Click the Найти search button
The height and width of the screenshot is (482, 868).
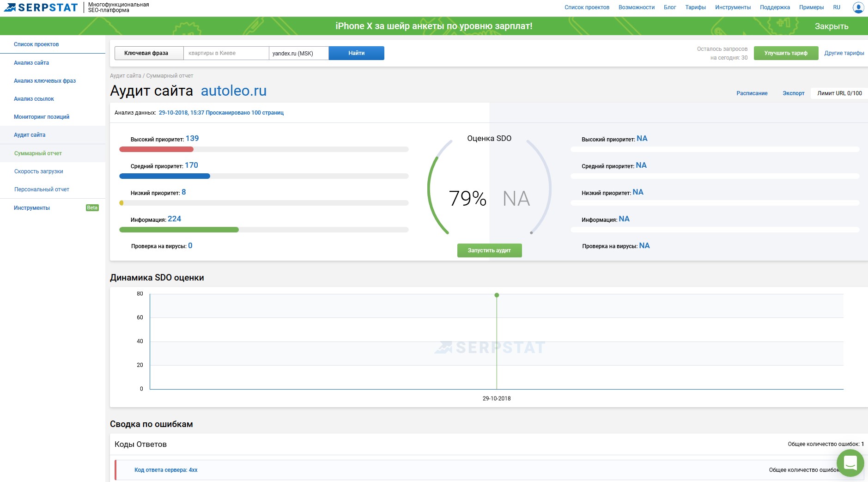click(356, 53)
